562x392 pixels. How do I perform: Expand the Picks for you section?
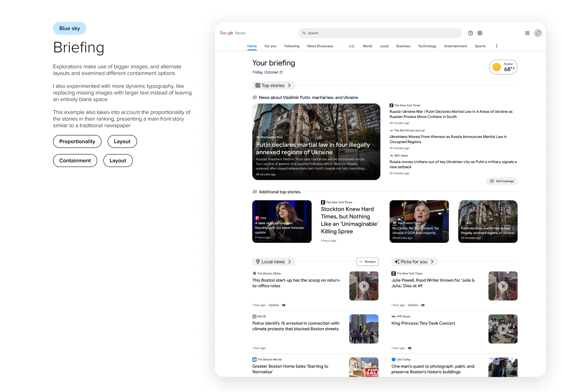click(414, 262)
